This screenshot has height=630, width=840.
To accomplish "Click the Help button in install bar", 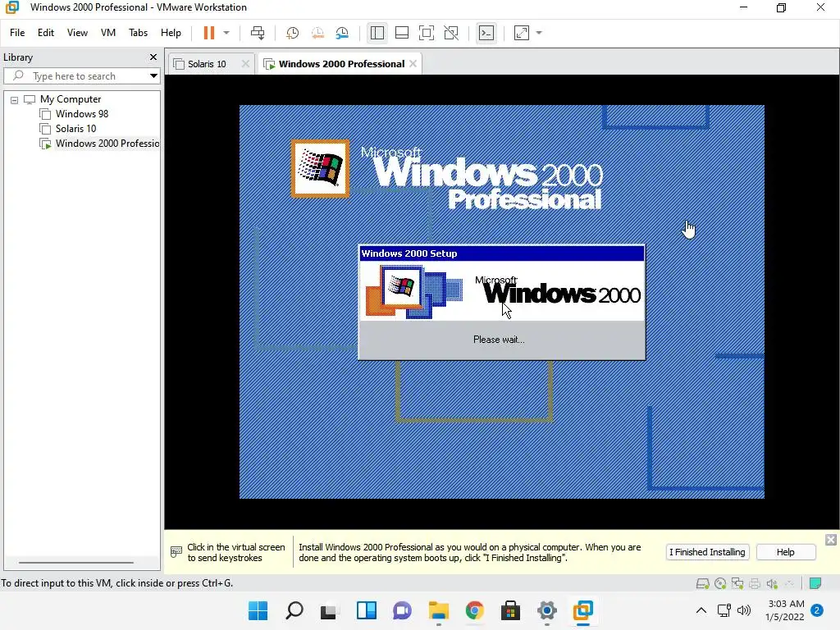I will point(786,552).
